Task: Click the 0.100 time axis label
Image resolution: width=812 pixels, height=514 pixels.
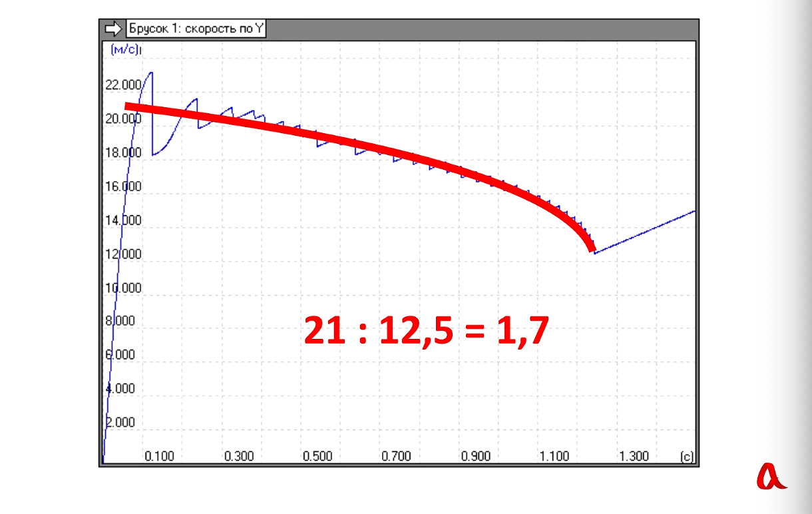Action: point(160,456)
